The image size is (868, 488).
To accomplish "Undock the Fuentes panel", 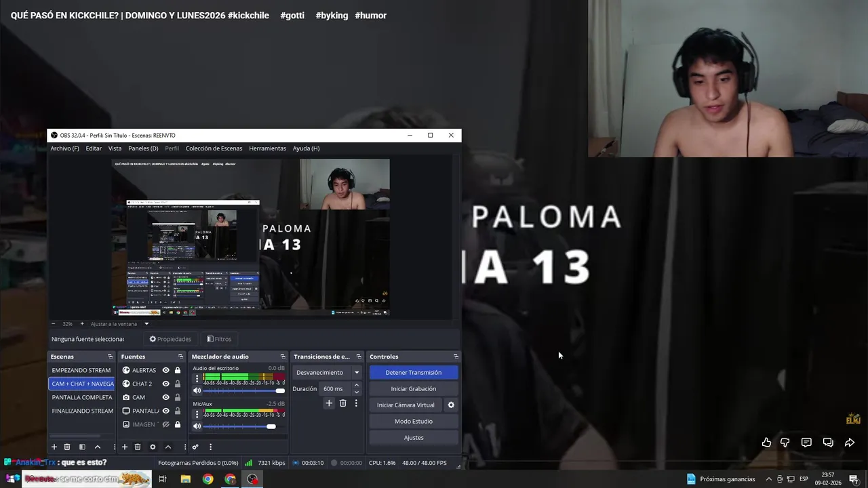I will pos(180,357).
